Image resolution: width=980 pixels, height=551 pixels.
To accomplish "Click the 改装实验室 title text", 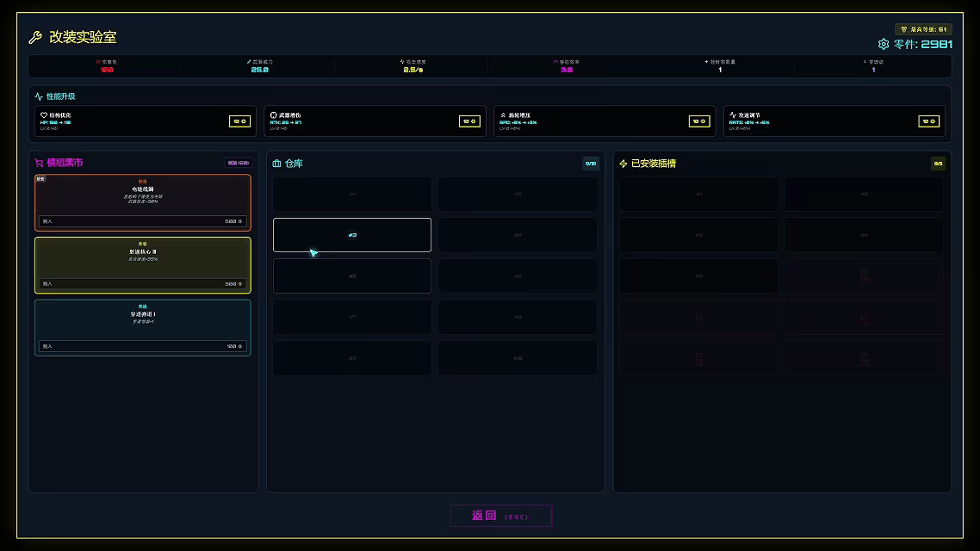I will click(84, 38).
